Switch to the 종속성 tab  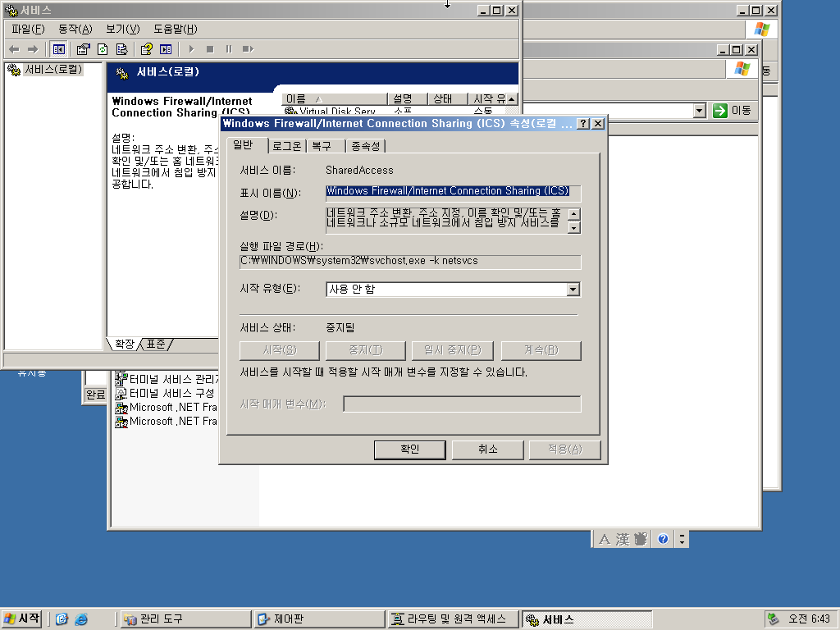(x=366, y=146)
